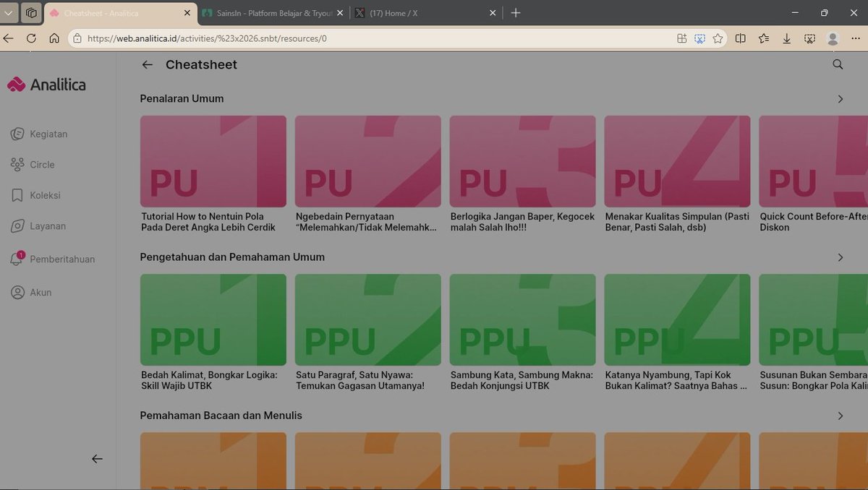The height and width of the screenshot is (490, 868).
Task: Switch to the SainsIn browser tab
Action: point(266,13)
